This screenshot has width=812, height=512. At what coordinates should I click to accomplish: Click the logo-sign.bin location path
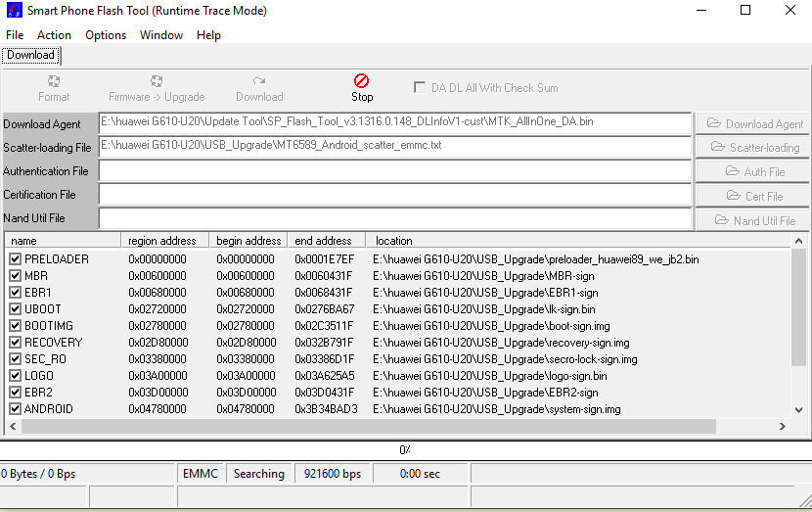[489, 375]
